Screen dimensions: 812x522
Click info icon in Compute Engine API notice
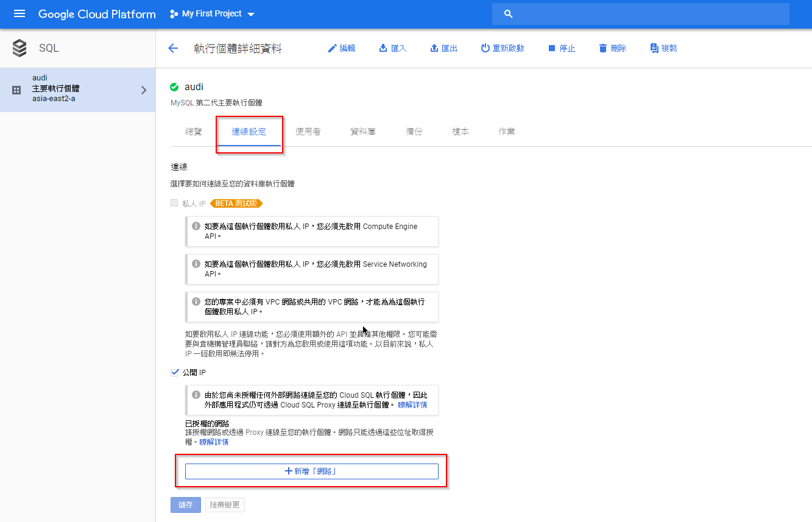196,227
